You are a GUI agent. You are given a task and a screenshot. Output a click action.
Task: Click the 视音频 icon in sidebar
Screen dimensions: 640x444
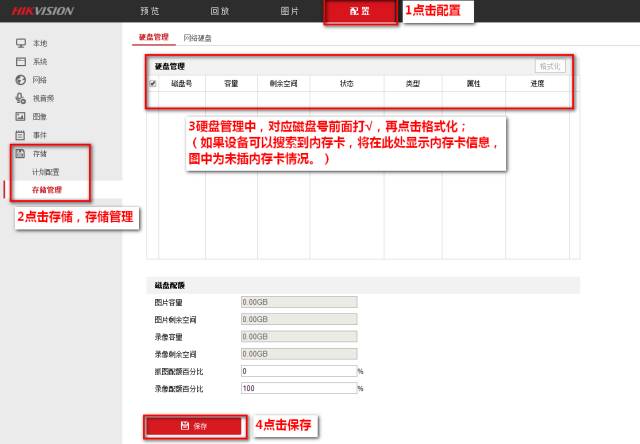click(x=20, y=98)
